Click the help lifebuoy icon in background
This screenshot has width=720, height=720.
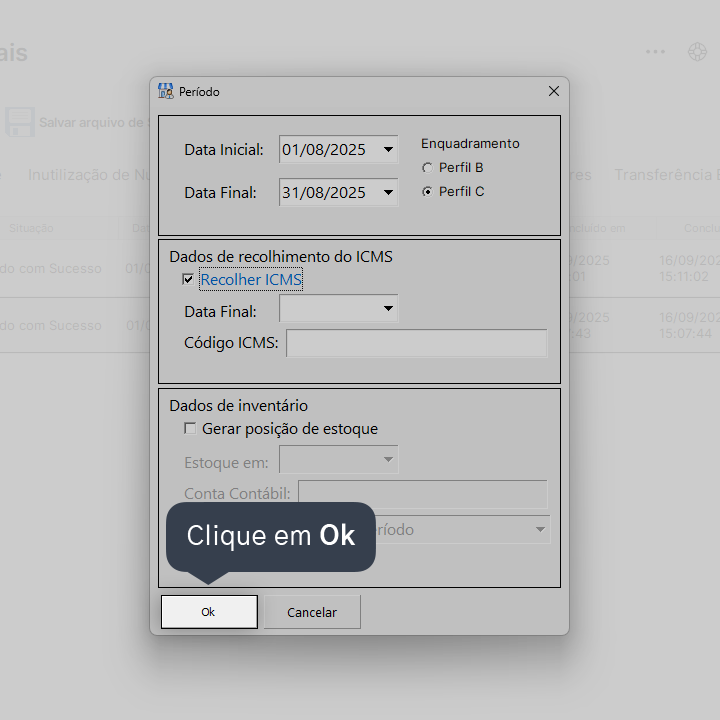click(x=697, y=51)
